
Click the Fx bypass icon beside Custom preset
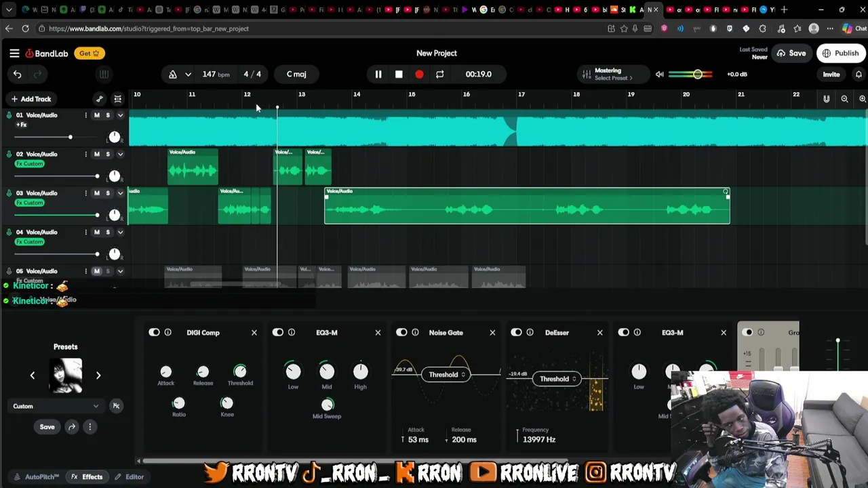[116, 406]
